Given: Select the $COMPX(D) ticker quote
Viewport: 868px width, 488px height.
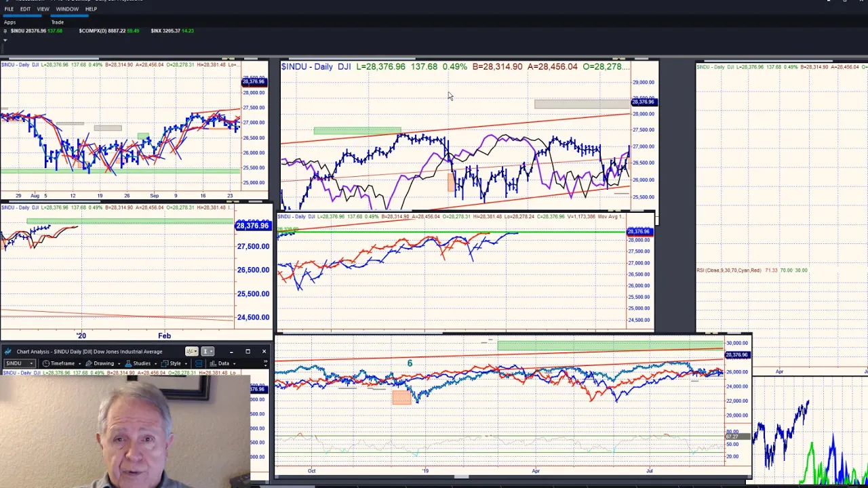Looking at the screenshot, I should [109, 30].
